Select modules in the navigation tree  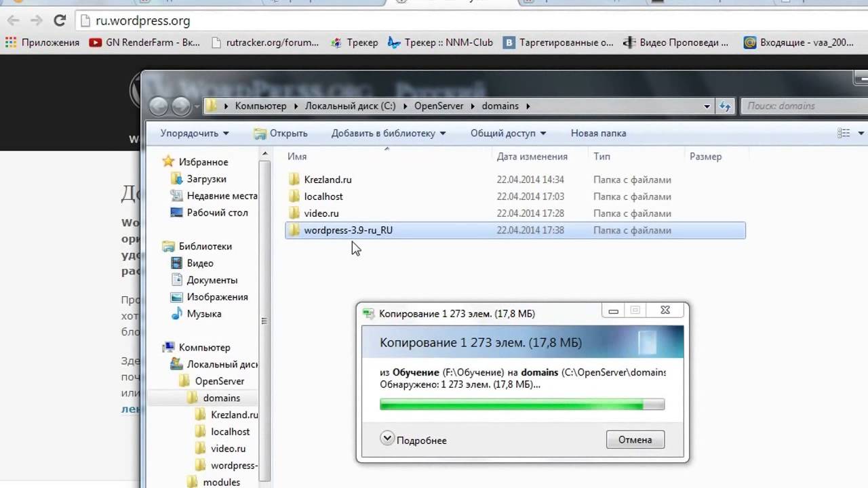click(214, 483)
